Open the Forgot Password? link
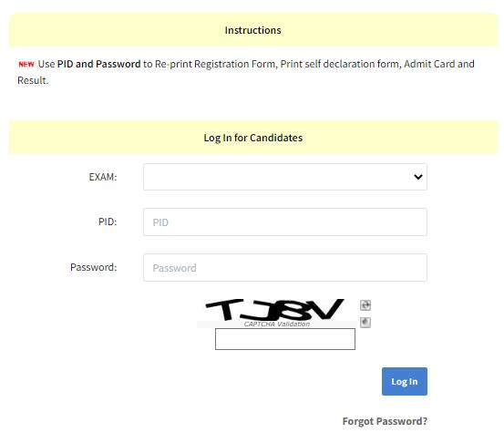Image resolution: width=504 pixels, height=443 pixels. pyautogui.click(x=385, y=421)
